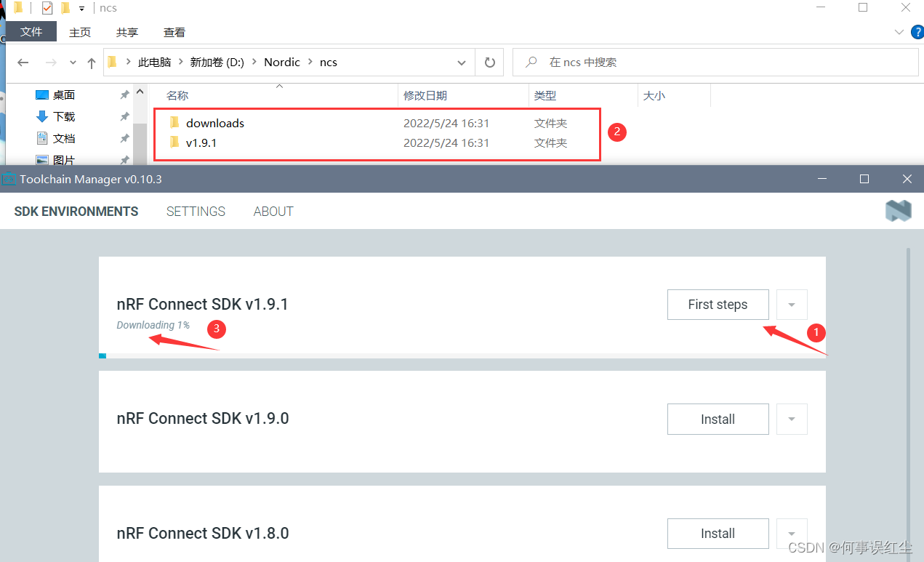This screenshot has width=924, height=562.
Task: Click 新加卷 (D:) breadcrumb
Action: coord(217,63)
